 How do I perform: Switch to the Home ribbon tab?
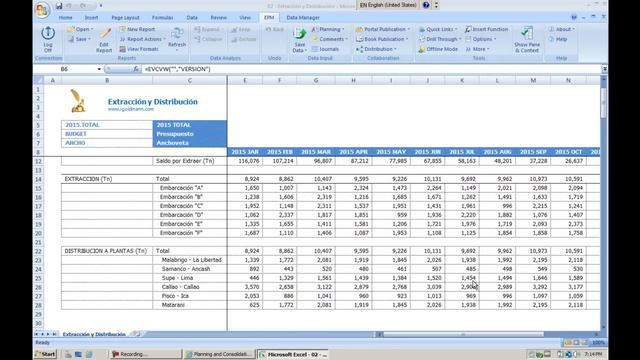65,18
